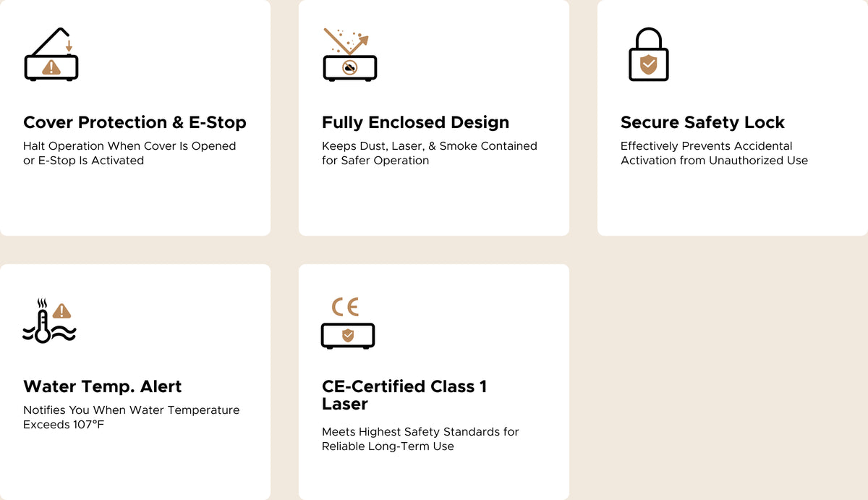Select the Fully Enclosed Design heading
This screenshot has width=868, height=500.
pos(415,122)
